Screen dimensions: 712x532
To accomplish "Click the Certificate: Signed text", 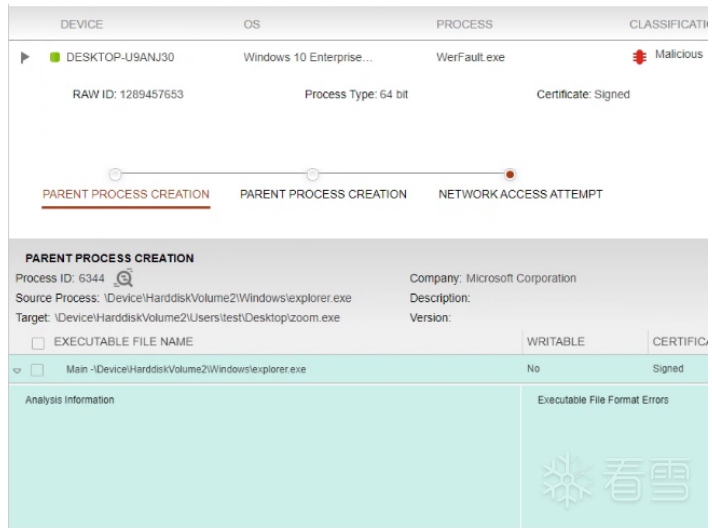I will coord(583,94).
